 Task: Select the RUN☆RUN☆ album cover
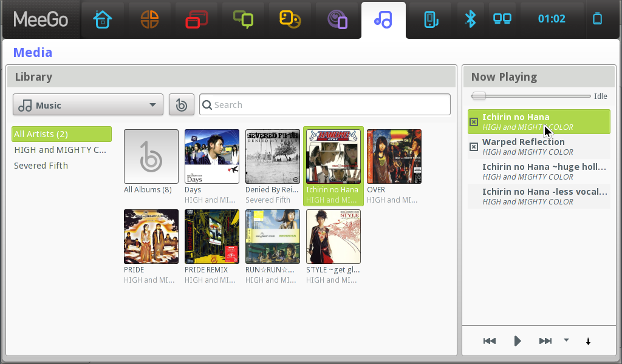tap(273, 237)
